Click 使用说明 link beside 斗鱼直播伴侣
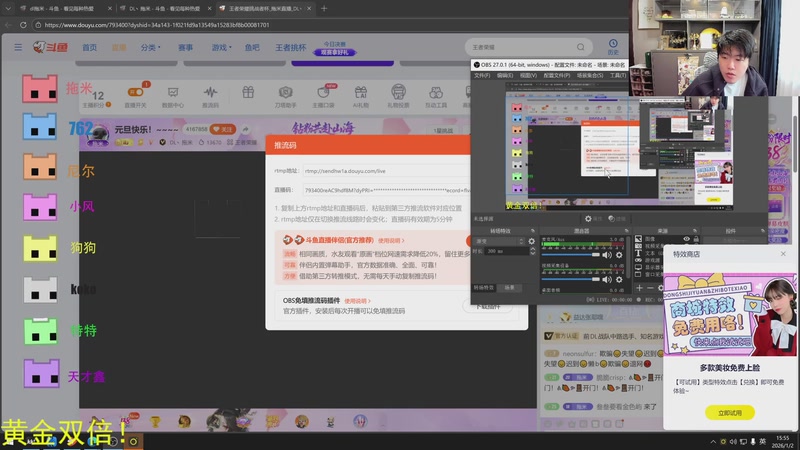The width and height of the screenshot is (800, 450). point(391,240)
